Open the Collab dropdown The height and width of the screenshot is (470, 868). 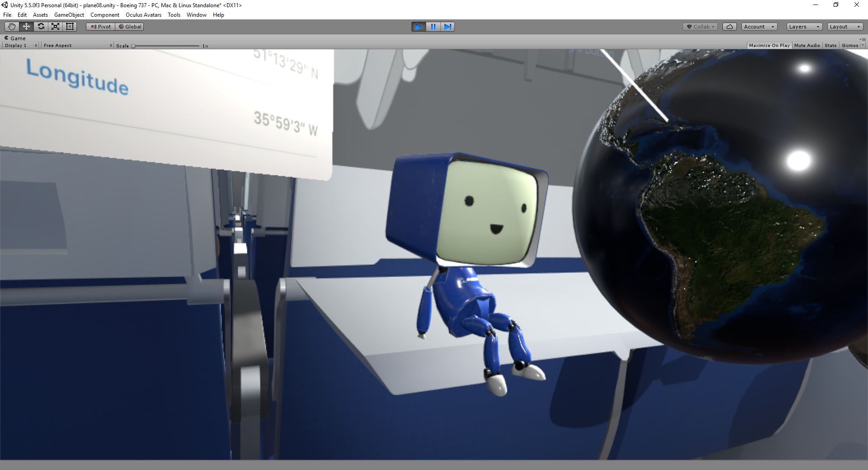[x=700, y=27]
